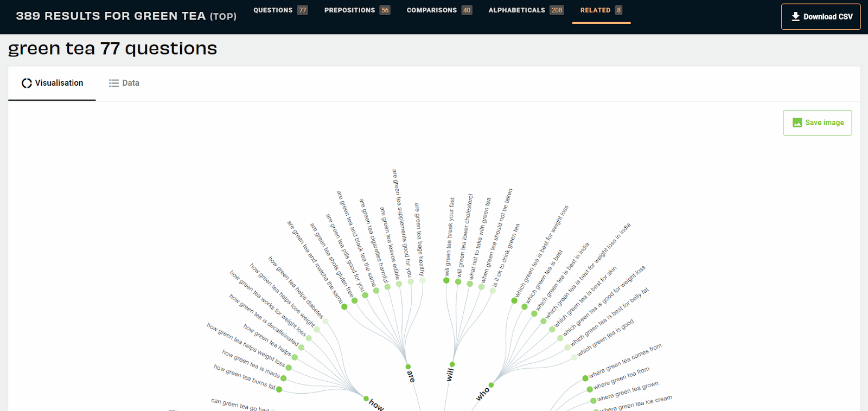The image size is (868, 411).
Task: Click 'which green tea is good'
Action: pyautogui.click(x=605, y=338)
